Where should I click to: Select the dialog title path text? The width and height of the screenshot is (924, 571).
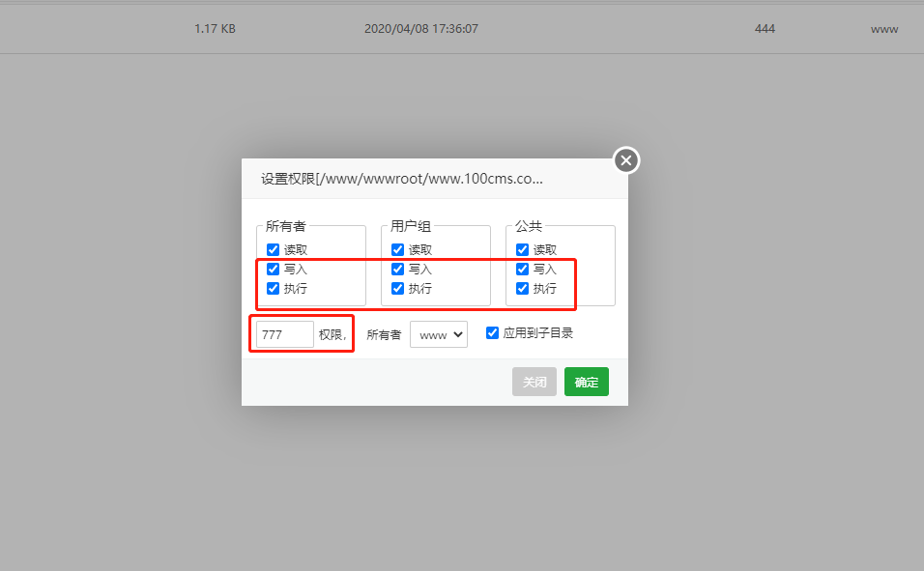(x=402, y=179)
